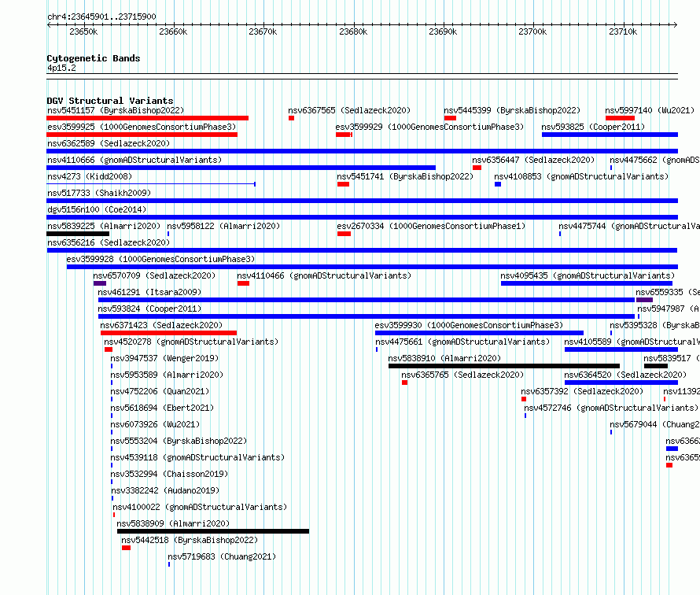700x595 pixels.
Task: Open nsv5553204 (ByrskaBishop2022) label
Action: point(179,441)
